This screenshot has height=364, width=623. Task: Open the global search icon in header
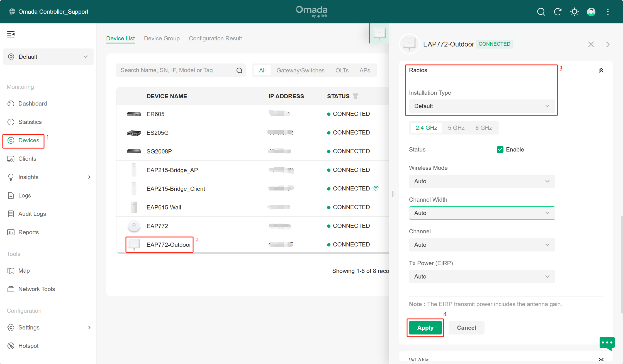click(x=541, y=12)
